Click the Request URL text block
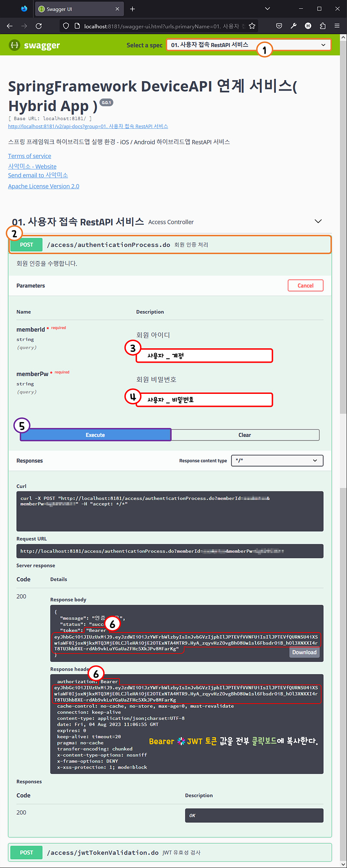The height and width of the screenshot is (868, 347). coord(170,551)
